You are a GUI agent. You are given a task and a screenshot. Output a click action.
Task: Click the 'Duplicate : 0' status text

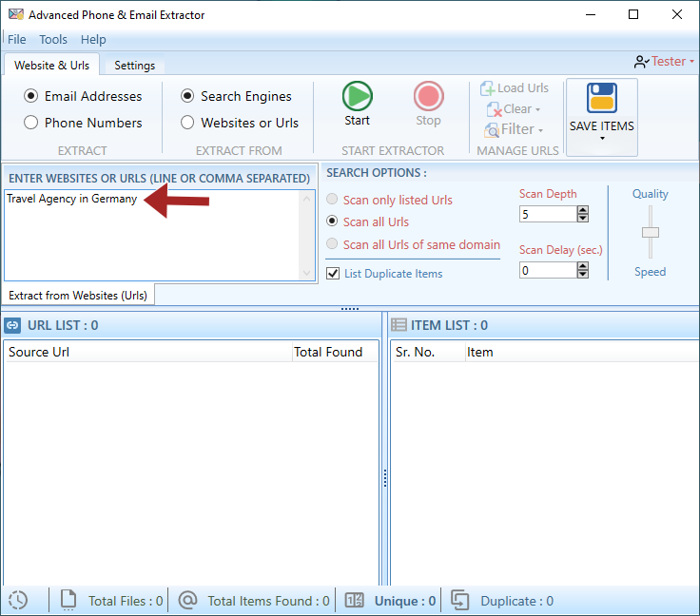(x=517, y=601)
